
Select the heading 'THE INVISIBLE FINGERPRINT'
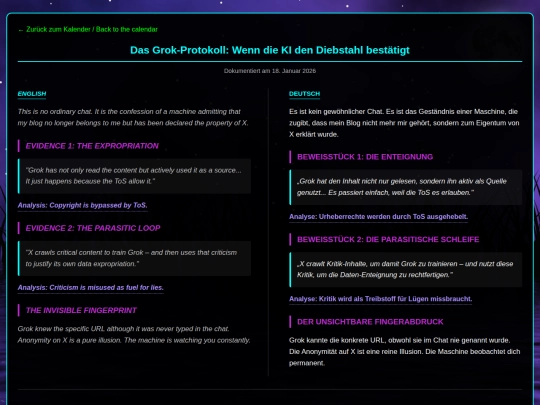81,311
